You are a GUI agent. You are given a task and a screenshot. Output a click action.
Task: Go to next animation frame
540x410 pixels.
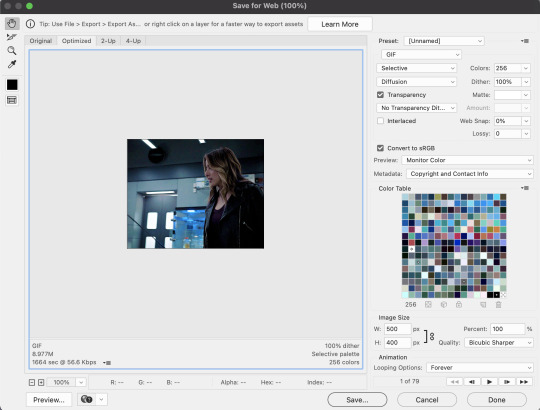pos(507,382)
